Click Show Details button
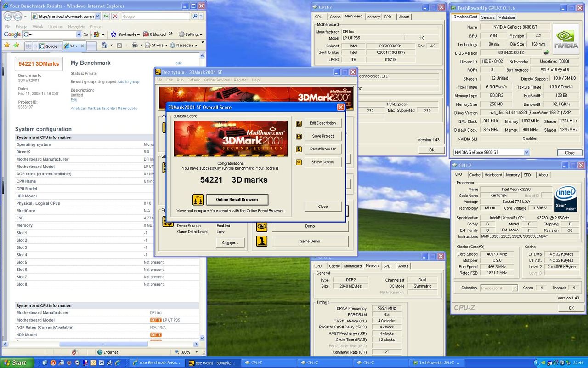This screenshot has width=588, height=368. (x=323, y=162)
